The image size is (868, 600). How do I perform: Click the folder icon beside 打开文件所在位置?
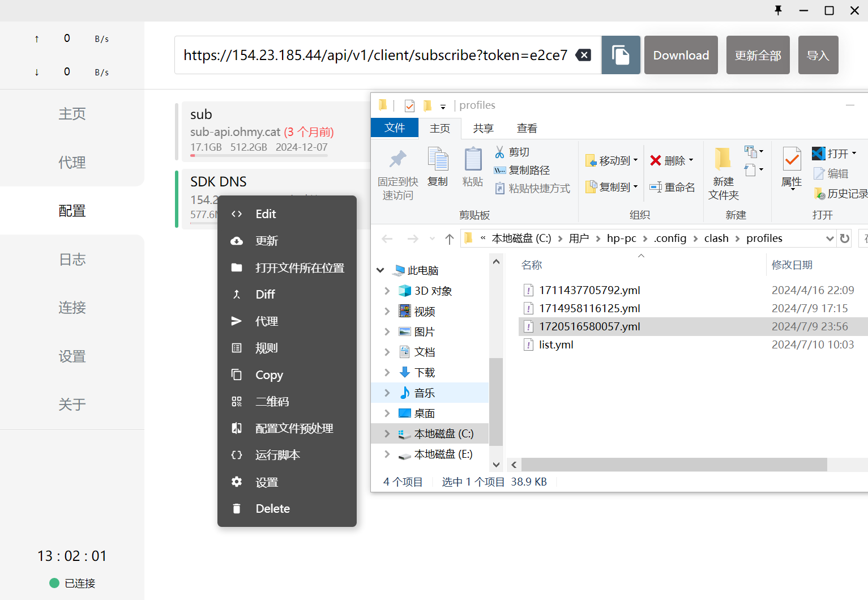click(237, 267)
